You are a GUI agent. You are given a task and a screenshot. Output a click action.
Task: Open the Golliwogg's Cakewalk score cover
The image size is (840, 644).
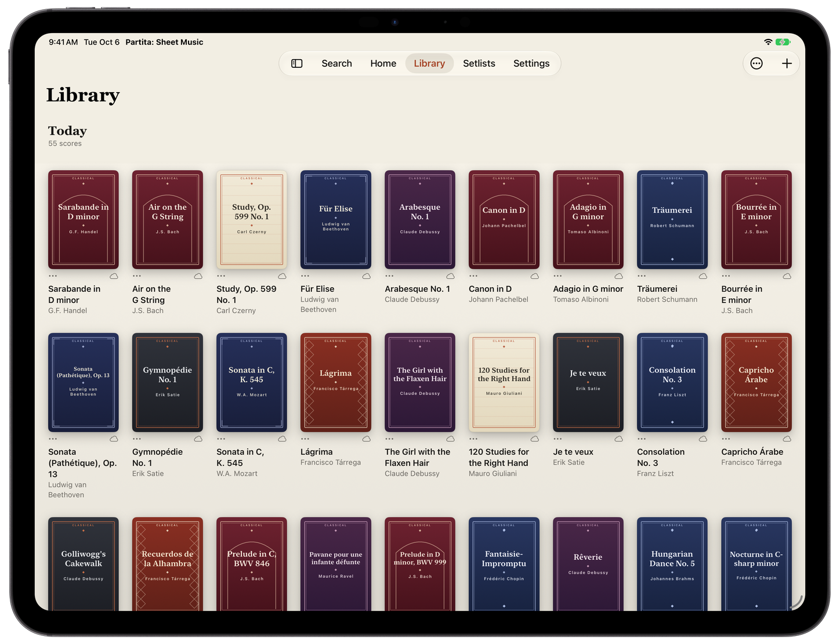click(84, 563)
